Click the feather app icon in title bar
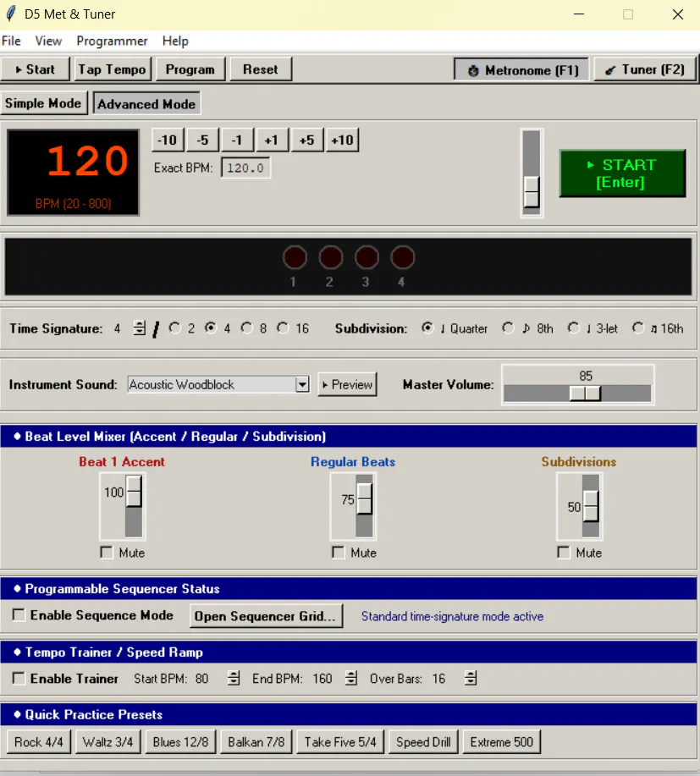 pyautogui.click(x=11, y=14)
